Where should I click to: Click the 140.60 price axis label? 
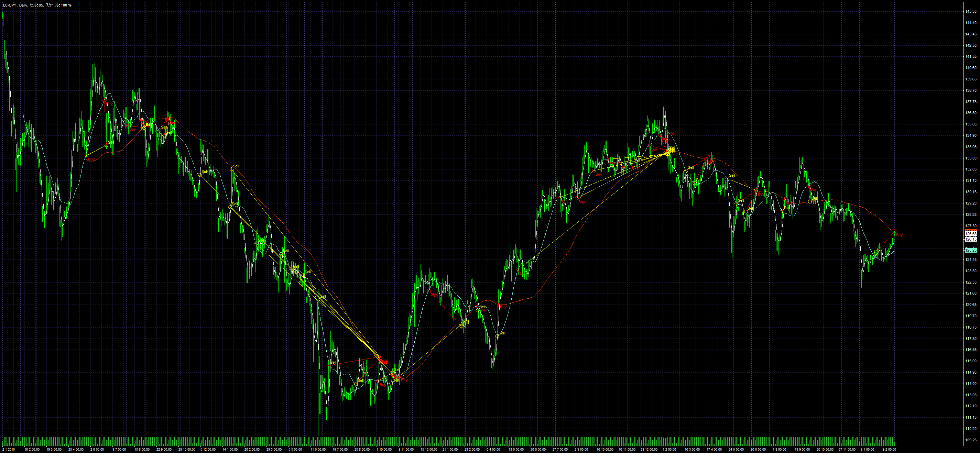pos(970,68)
